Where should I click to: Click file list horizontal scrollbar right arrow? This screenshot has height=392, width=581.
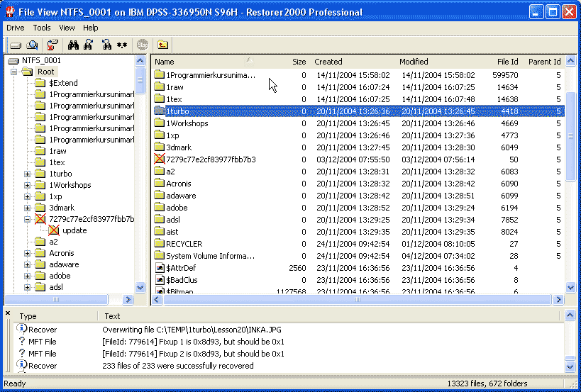click(558, 300)
